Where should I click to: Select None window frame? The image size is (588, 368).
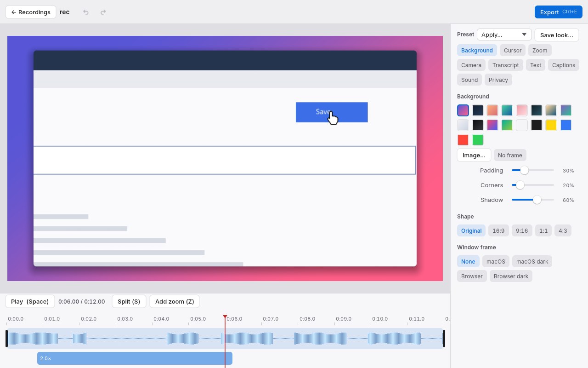(x=468, y=261)
